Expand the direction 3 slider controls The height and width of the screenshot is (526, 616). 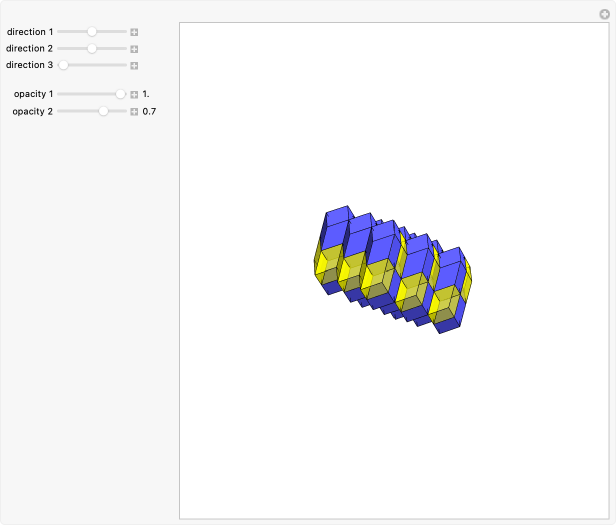pos(134,65)
